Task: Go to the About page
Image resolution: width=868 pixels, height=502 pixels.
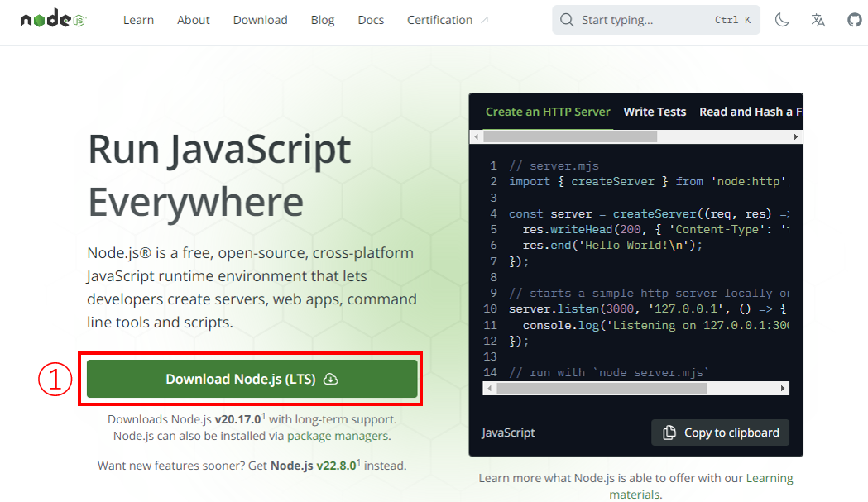Action: point(193,20)
